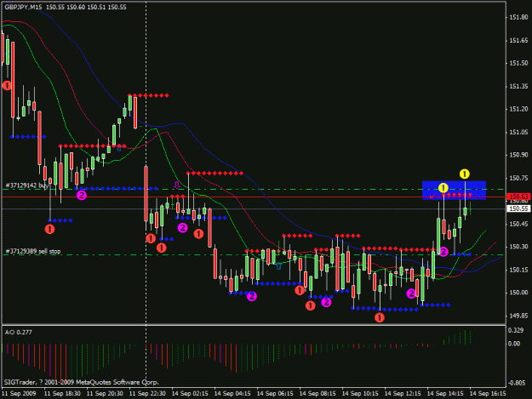The width and height of the screenshot is (532, 399).
Task: Click the 14 Sep 04:15 time label
Action: (232, 394)
